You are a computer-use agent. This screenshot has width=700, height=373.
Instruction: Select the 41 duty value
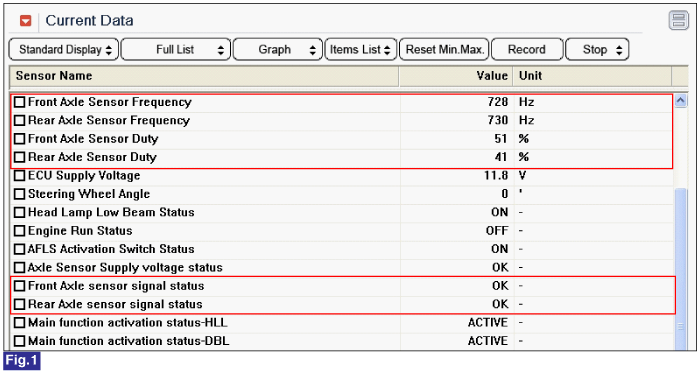coord(500,157)
